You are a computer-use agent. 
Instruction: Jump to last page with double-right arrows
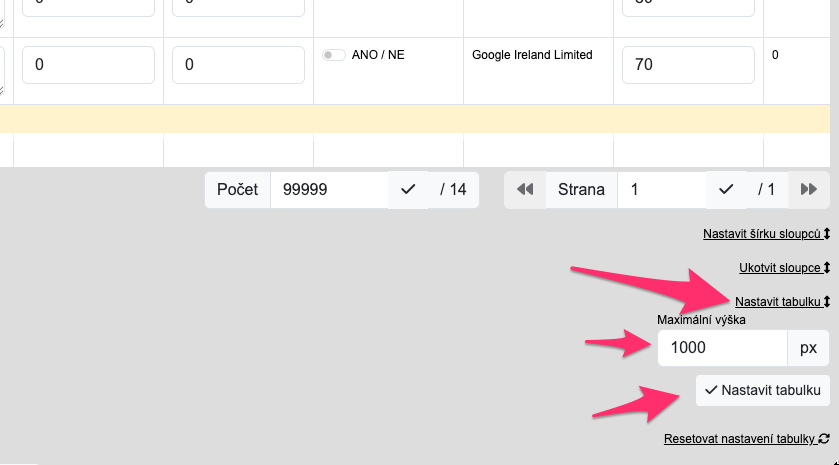click(809, 189)
